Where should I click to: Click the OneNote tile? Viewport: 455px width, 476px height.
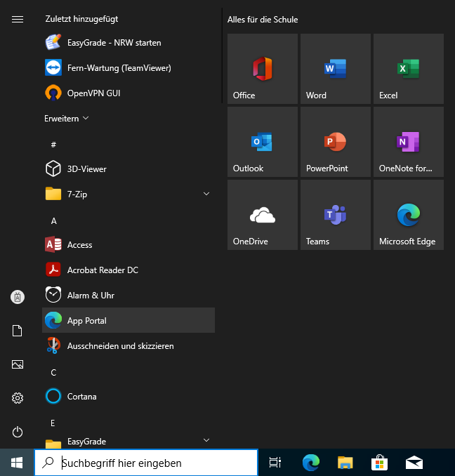[x=408, y=142]
